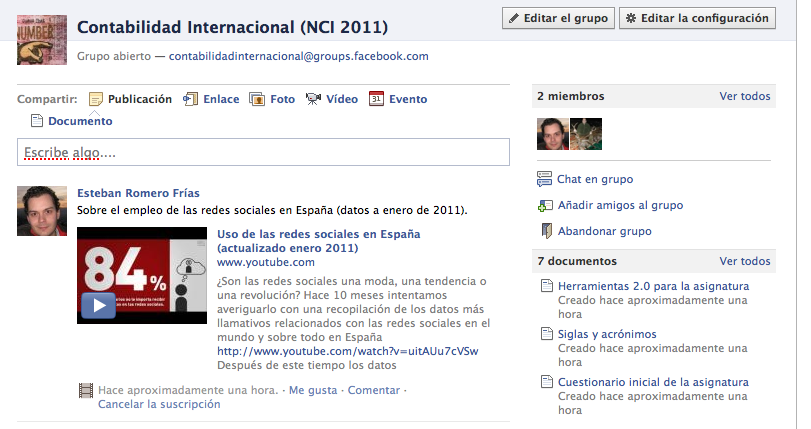Click Ver todos next to 2 miembros
This screenshot has height=429, width=811.
[x=745, y=96]
